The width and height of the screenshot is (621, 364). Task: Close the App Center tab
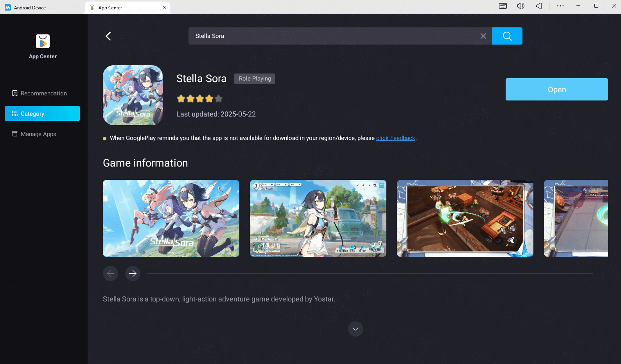(164, 7)
